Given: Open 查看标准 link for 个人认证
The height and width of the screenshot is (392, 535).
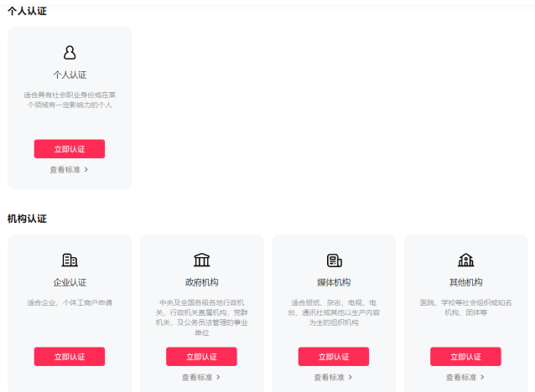Looking at the screenshot, I should point(69,169).
